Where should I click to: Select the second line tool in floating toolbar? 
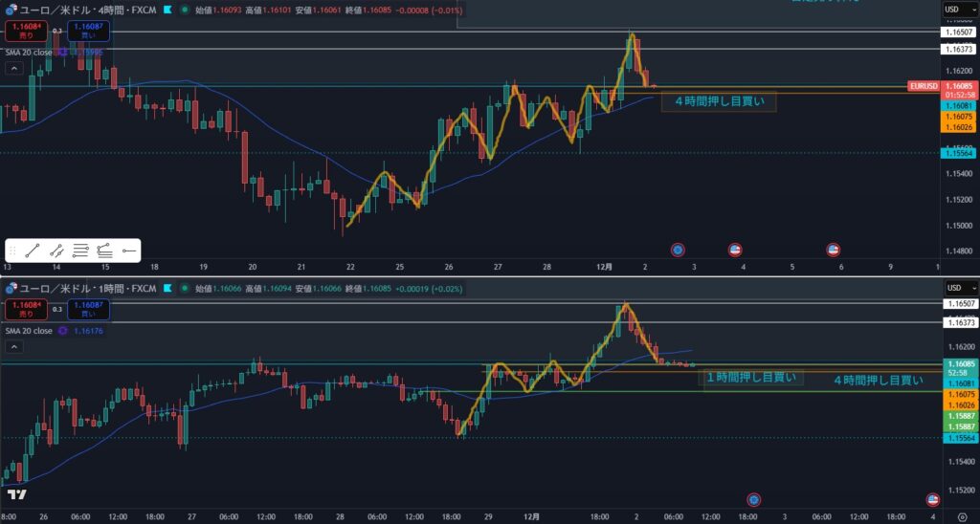56,251
